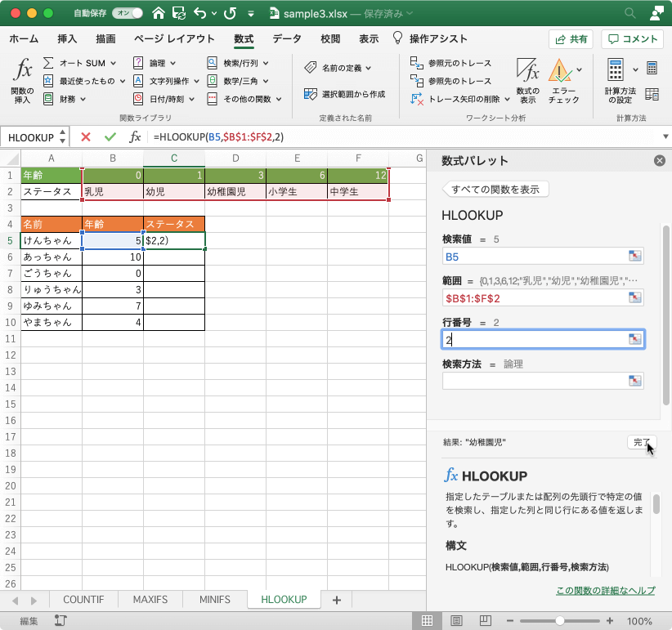672x630 pixels.
Task: Click the fx button in formula bar
Action: tap(135, 137)
